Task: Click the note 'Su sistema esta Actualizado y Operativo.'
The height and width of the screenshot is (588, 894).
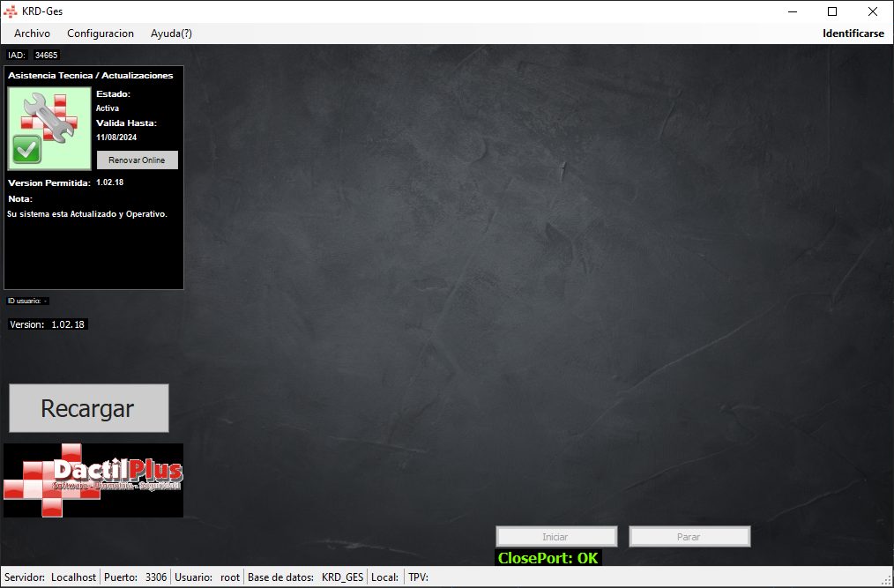Action: click(x=87, y=214)
